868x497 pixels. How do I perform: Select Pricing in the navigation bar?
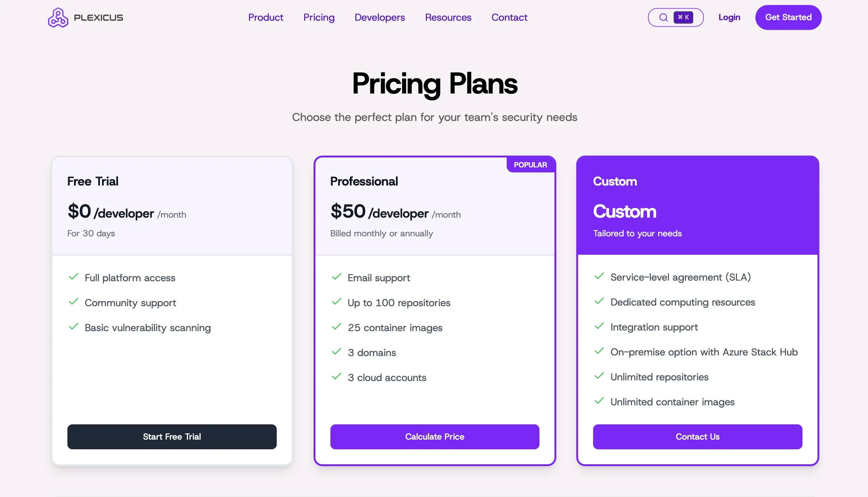[319, 17]
